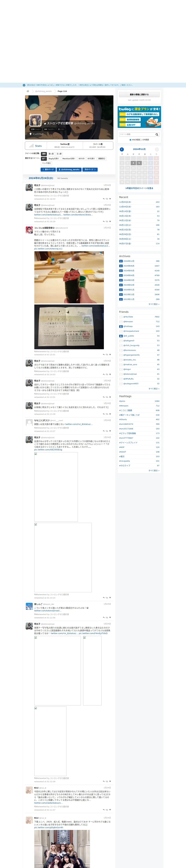Toggle RTを除く filter
186x868 pixels.
[92, 159]
